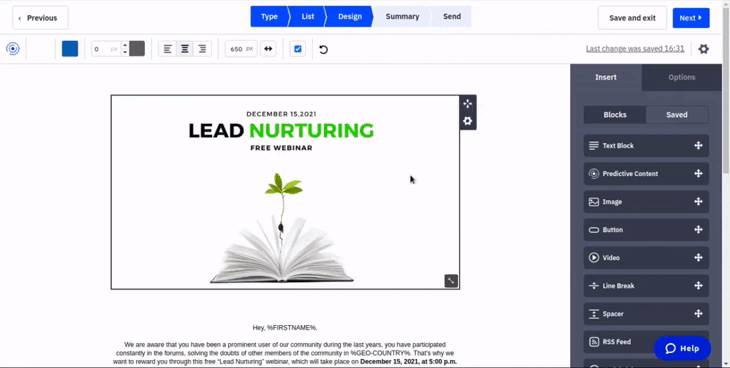Viewport: 730px width, 368px height.
Task: Click move handle on Video row
Action: click(x=698, y=258)
